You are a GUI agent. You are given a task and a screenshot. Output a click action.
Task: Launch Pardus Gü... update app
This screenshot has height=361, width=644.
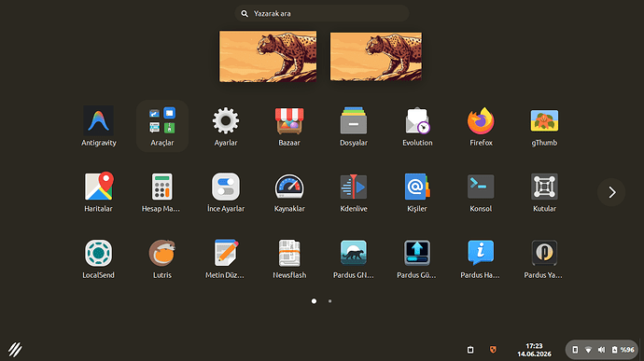[417, 258]
